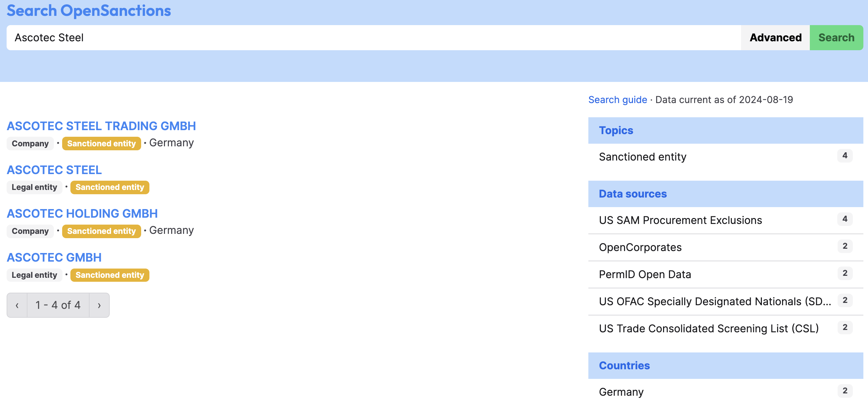Filter by US Trade Consolidated Screening List
This screenshot has height=401, width=868.
726,329
